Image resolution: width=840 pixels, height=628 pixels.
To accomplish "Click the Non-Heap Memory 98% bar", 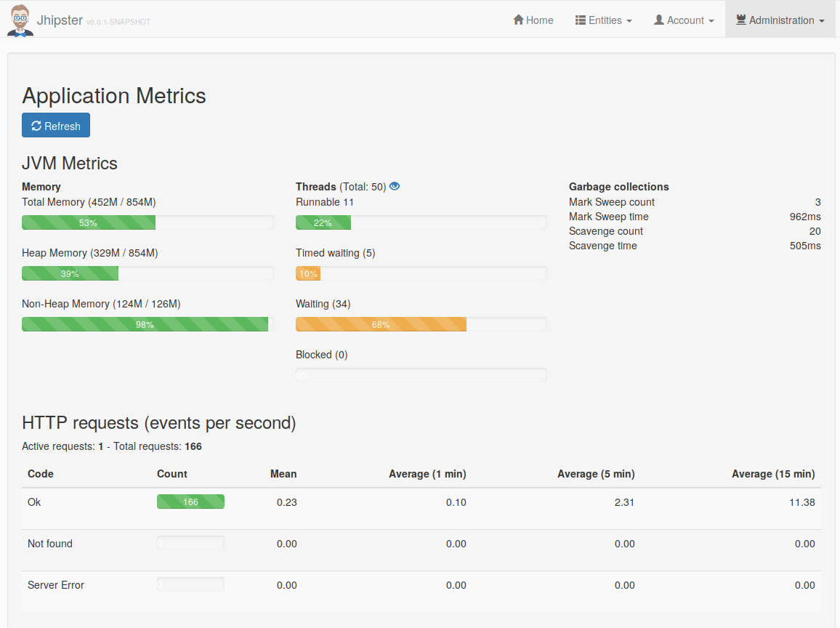I will pyautogui.click(x=145, y=323).
